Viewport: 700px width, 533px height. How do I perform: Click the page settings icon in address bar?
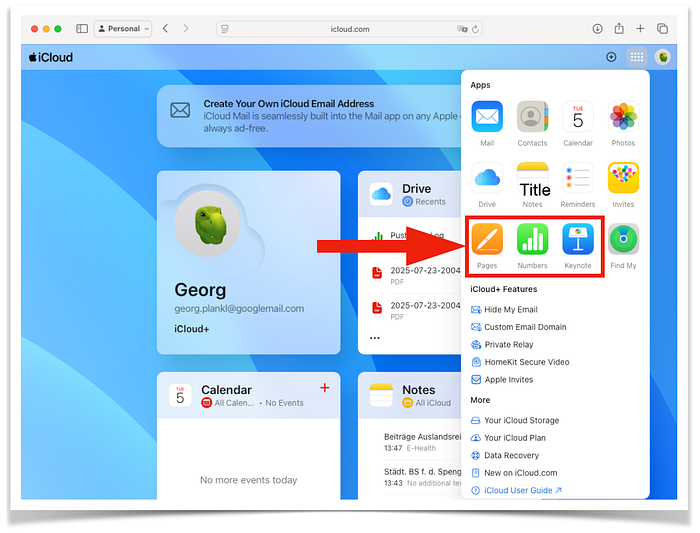click(225, 29)
